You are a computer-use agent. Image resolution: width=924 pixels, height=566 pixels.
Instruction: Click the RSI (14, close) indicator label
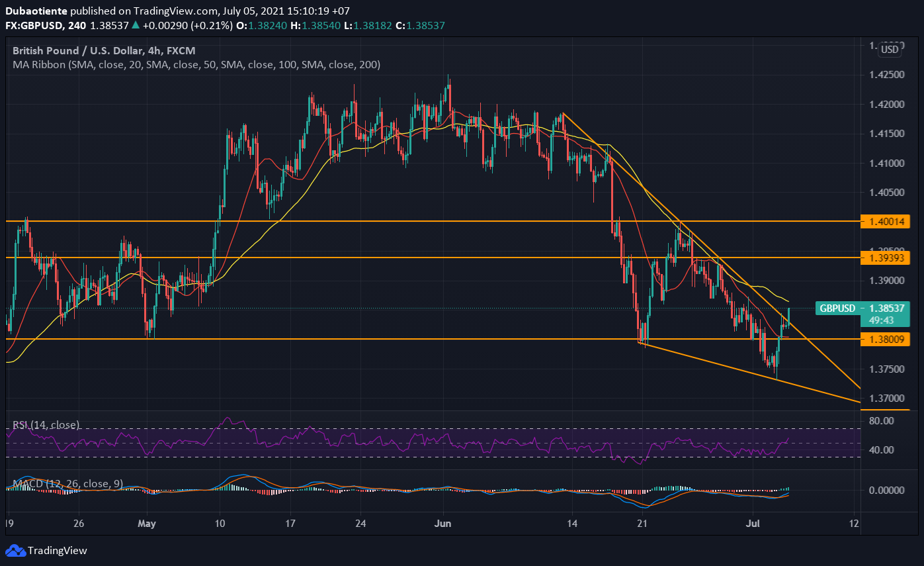coord(46,424)
